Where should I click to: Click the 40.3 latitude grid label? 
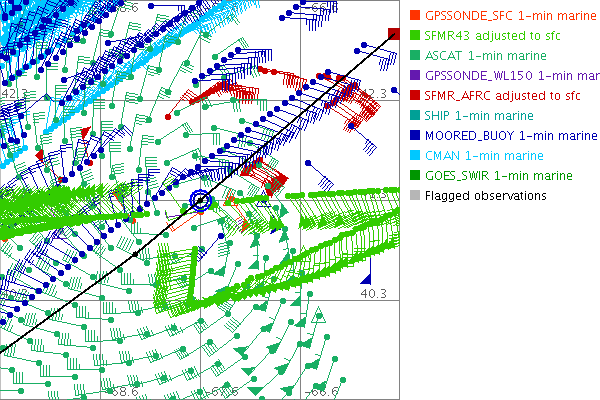point(374,294)
